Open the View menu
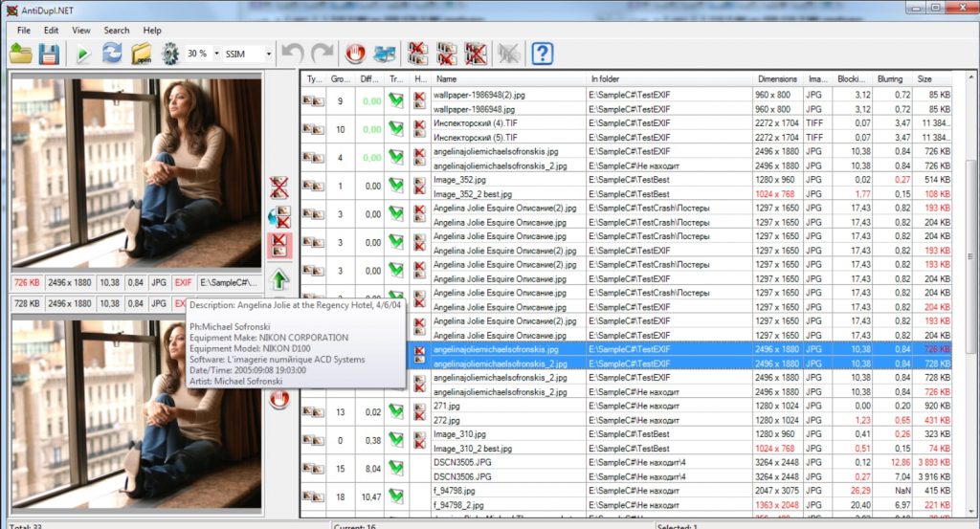Viewport: 980px width, 529px height. click(x=81, y=31)
